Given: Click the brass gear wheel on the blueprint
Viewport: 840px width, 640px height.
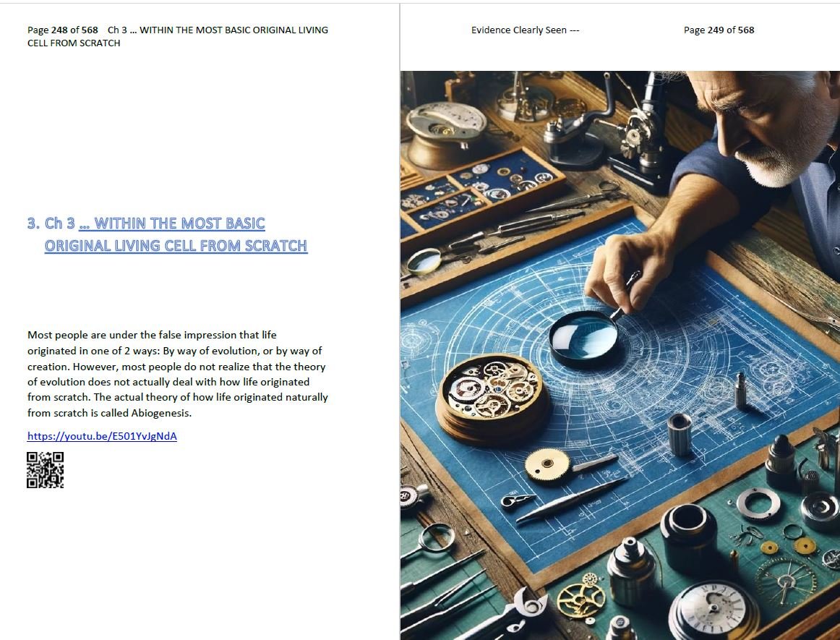Looking at the screenshot, I should pyautogui.click(x=547, y=464).
